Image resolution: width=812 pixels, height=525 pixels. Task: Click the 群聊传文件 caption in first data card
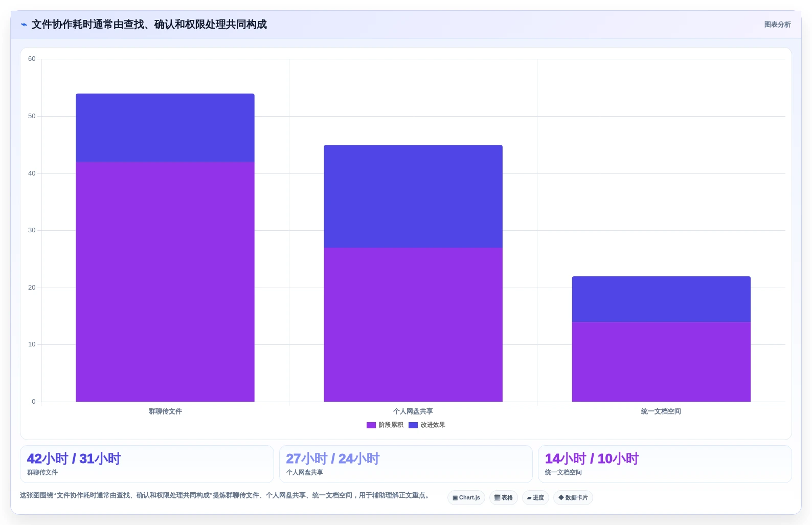[42, 473]
